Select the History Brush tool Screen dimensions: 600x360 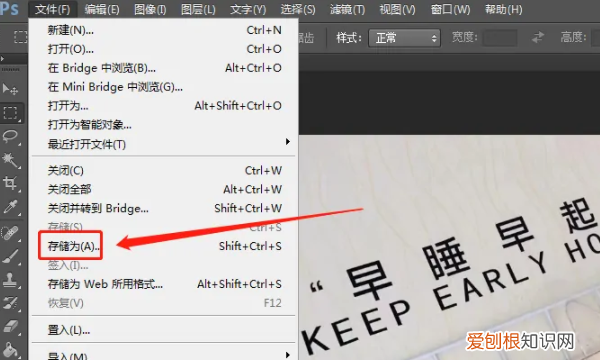10,303
